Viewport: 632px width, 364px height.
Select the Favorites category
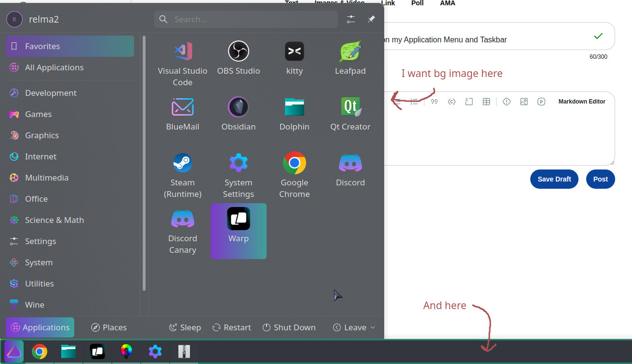(70, 46)
